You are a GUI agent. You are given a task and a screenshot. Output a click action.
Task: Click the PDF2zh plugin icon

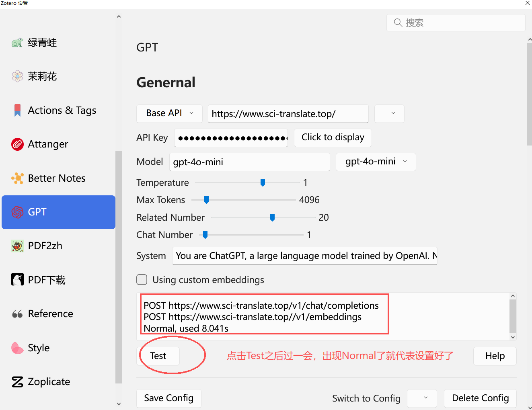pos(17,246)
